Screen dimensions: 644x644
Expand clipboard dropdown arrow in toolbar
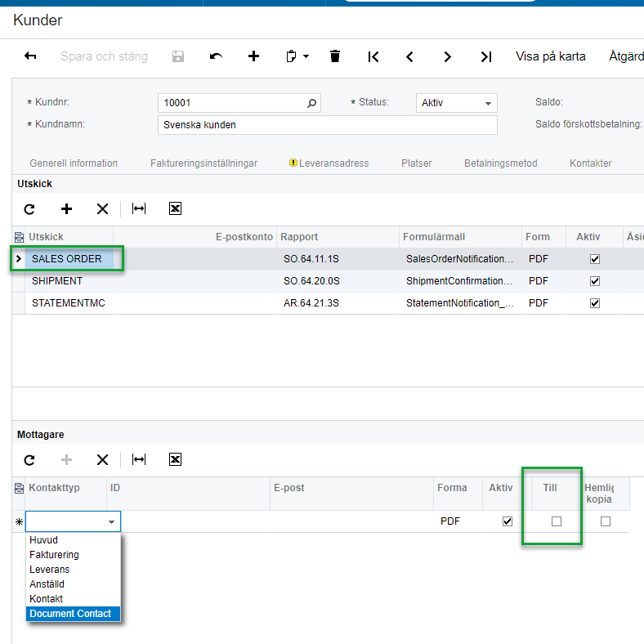[x=306, y=56]
